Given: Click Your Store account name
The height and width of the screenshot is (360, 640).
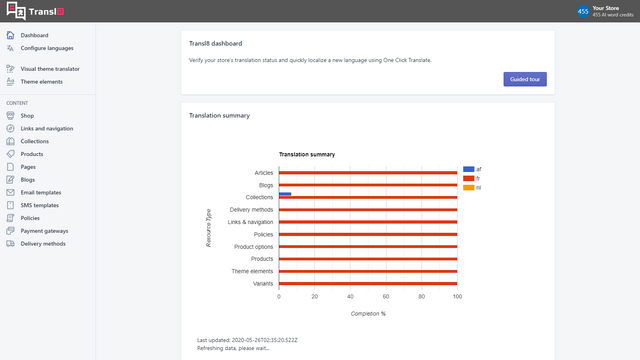Looking at the screenshot, I should [x=605, y=8].
